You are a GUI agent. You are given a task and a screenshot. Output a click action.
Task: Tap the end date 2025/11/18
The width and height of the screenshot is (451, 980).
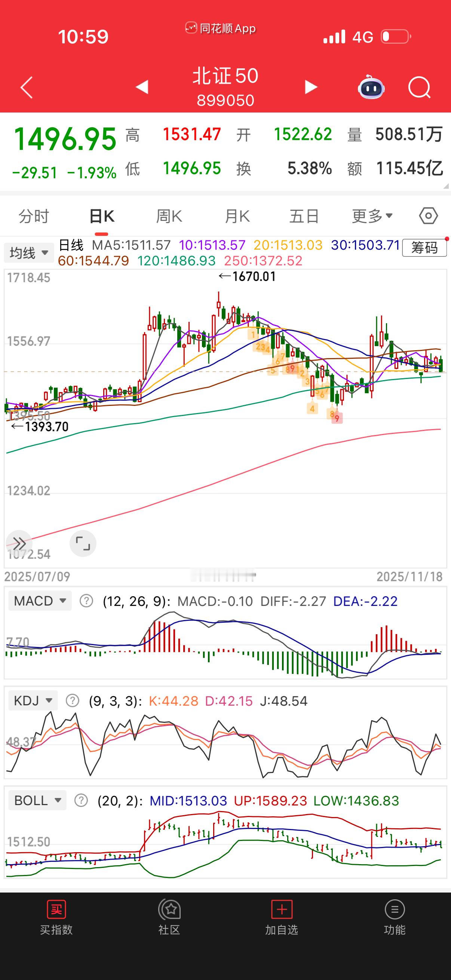click(x=409, y=576)
